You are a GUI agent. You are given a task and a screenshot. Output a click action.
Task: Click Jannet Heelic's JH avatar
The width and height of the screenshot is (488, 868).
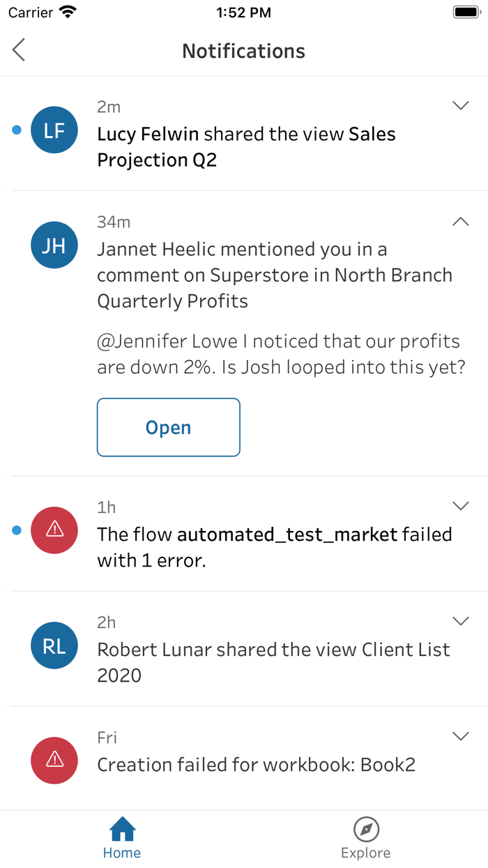[x=54, y=245]
